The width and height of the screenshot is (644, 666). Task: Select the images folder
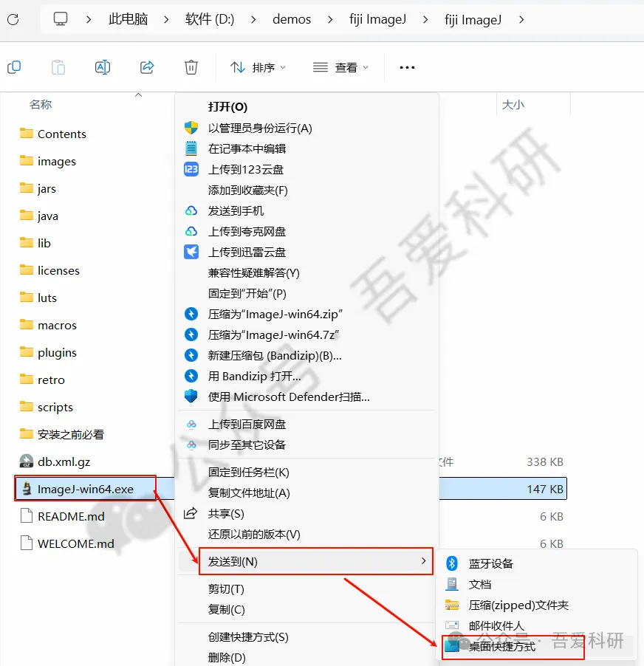48,162
